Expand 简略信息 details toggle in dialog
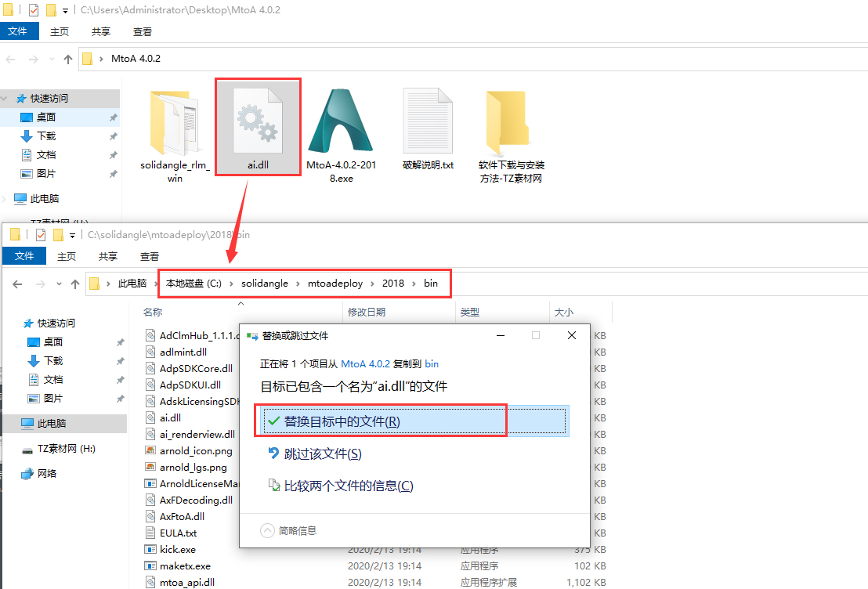 pyautogui.click(x=288, y=531)
